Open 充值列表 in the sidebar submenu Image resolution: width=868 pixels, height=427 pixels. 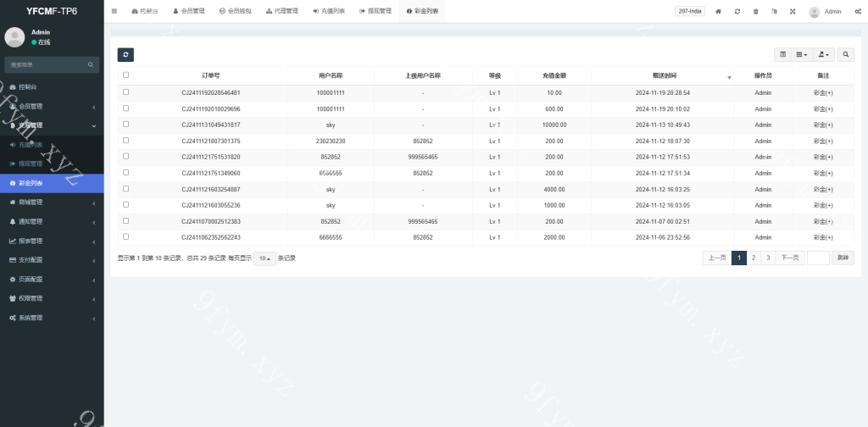click(52, 144)
